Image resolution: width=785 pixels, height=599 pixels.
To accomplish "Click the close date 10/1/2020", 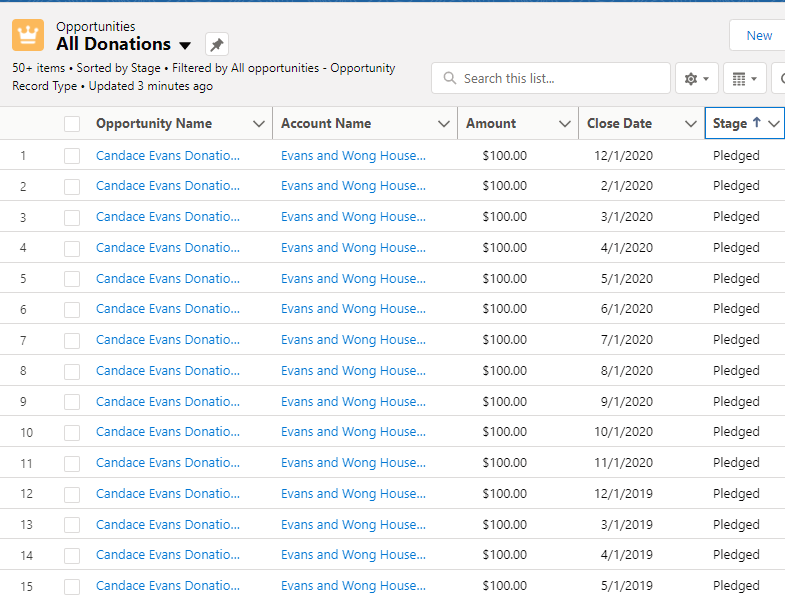I will (x=623, y=432).
